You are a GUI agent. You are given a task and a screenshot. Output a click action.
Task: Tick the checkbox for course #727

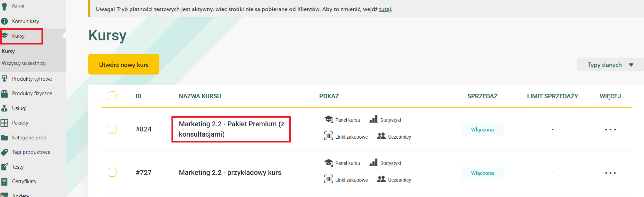click(x=112, y=173)
